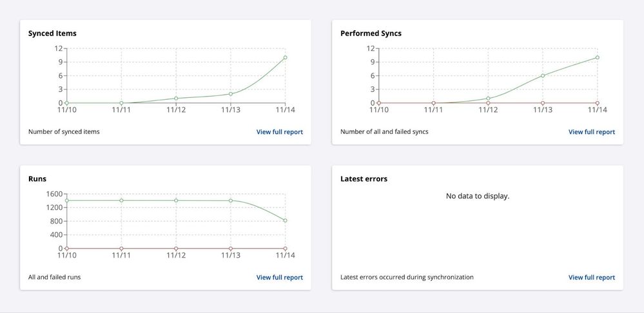Click Performed Syncs green 11/13 data point

pyautogui.click(x=543, y=75)
